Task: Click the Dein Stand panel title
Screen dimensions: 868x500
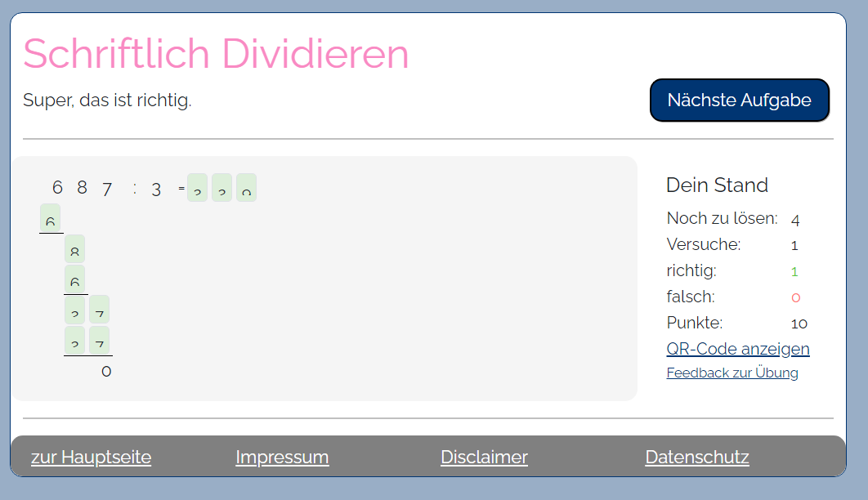Action: pos(717,185)
